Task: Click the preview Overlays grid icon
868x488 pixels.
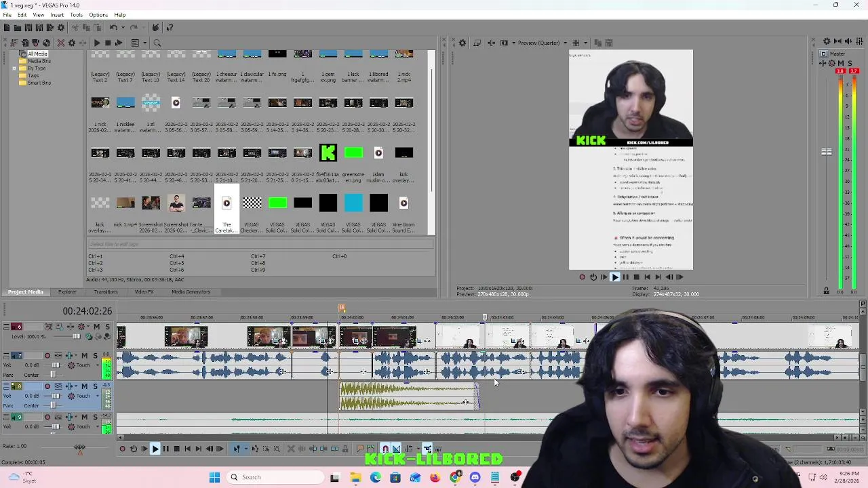Action: click(576, 43)
